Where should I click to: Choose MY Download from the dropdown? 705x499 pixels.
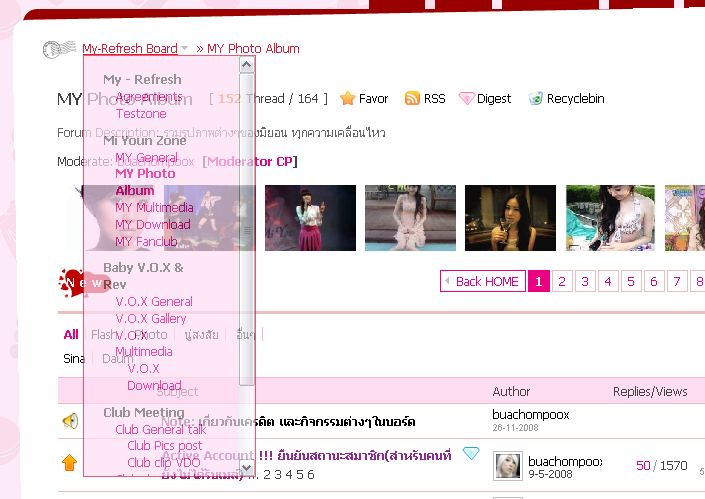coord(153,224)
